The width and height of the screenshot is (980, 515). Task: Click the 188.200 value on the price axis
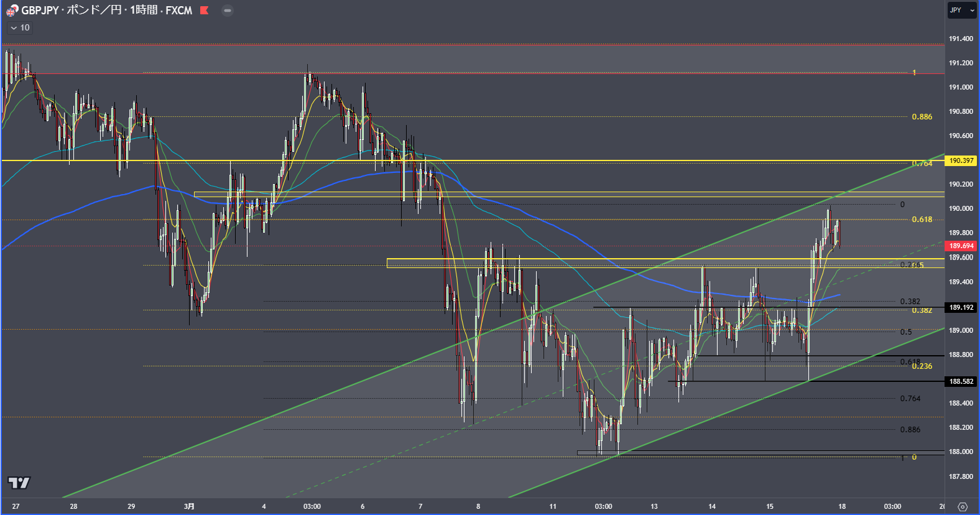click(961, 427)
